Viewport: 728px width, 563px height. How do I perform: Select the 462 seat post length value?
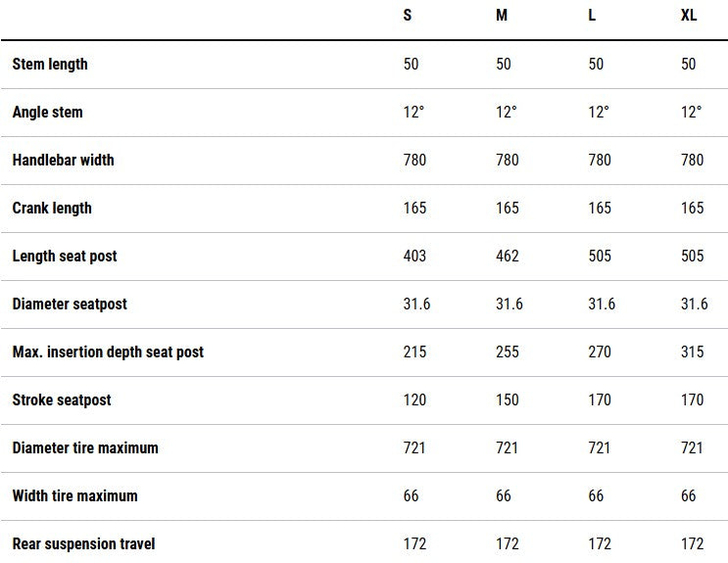(x=508, y=256)
